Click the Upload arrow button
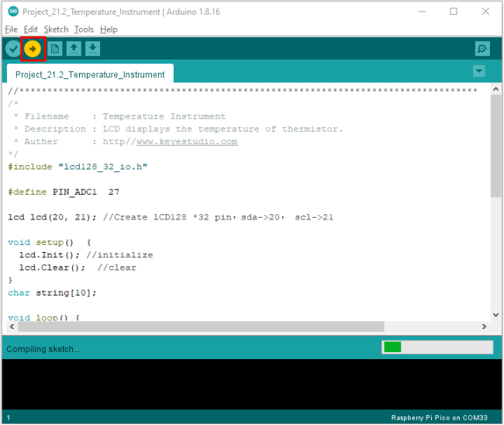 point(33,49)
